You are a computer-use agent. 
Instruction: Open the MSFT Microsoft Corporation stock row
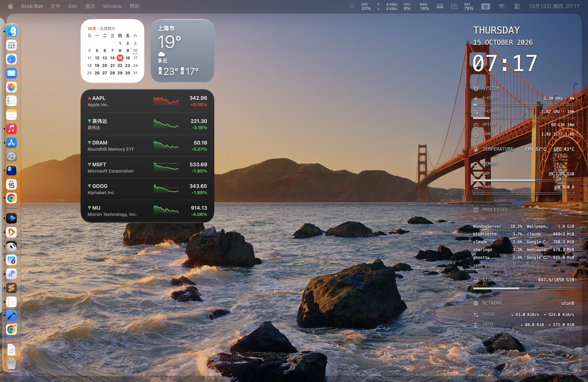(147, 167)
